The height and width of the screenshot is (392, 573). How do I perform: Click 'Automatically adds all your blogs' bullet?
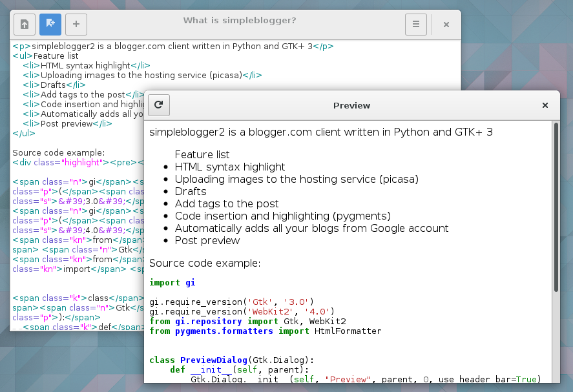(311, 229)
